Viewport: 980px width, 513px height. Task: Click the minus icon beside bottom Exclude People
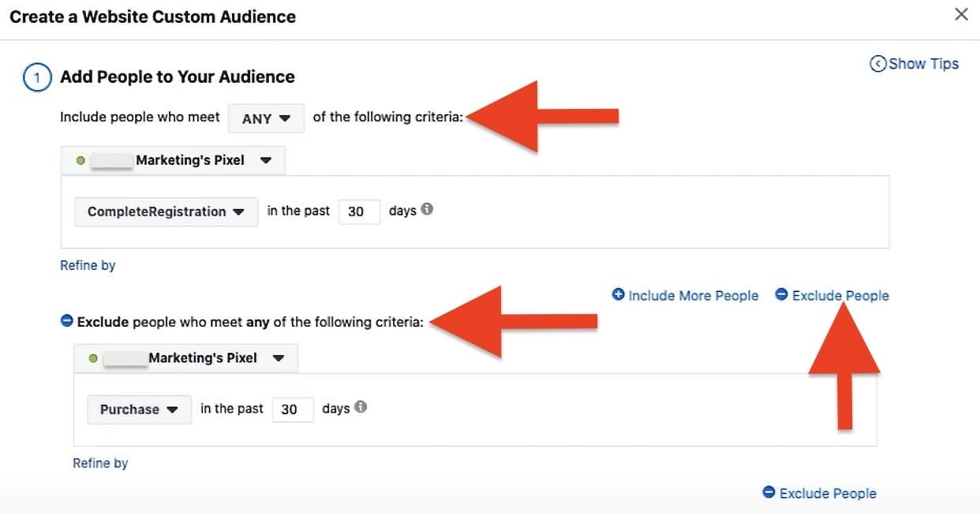click(769, 492)
